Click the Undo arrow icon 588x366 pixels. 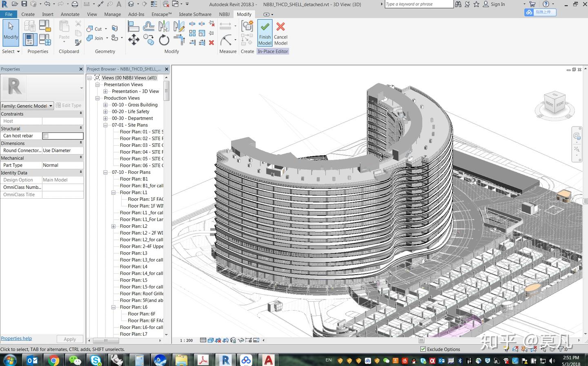click(47, 4)
